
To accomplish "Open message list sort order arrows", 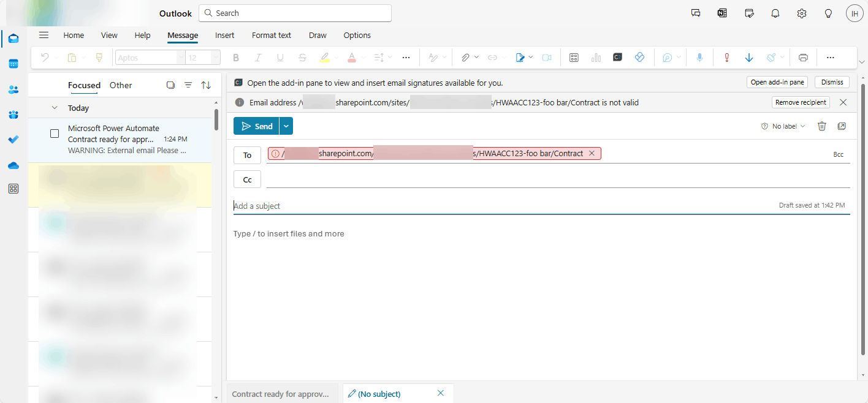I will (206, 85).
